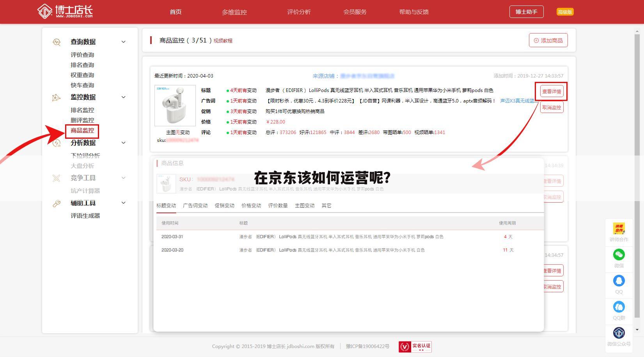Collapse the 辅助工具 section chevron

pyautogui.click(x=124, y=203)
